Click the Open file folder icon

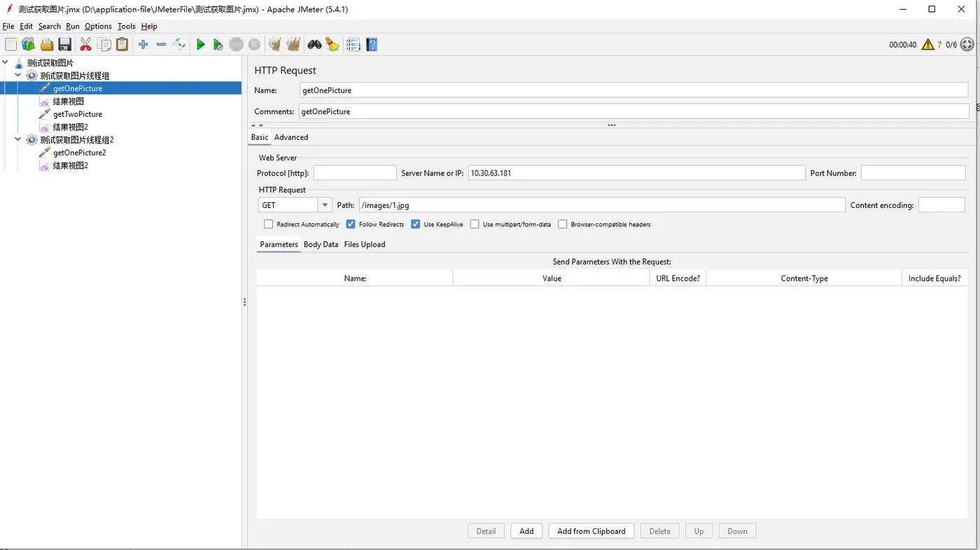(47, 45)
